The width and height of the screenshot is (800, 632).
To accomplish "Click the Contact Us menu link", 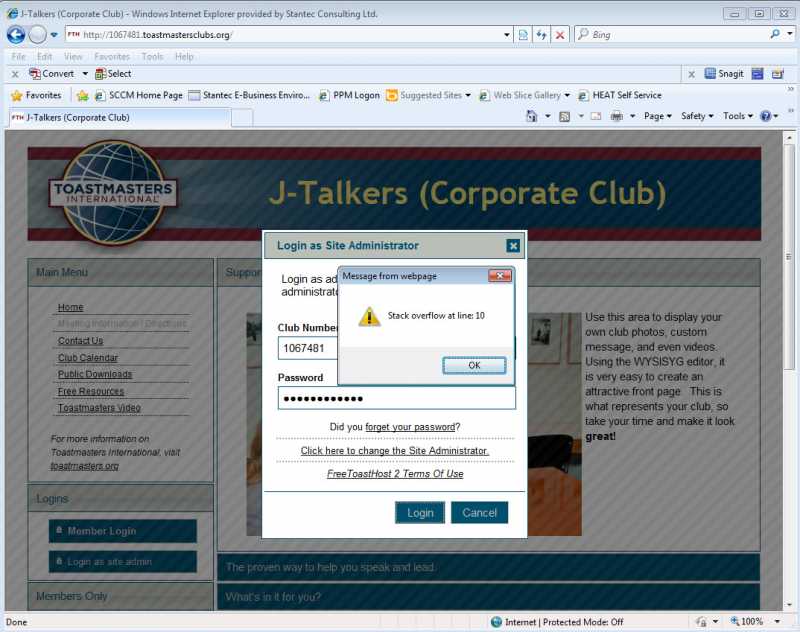I will coord(80,340).
